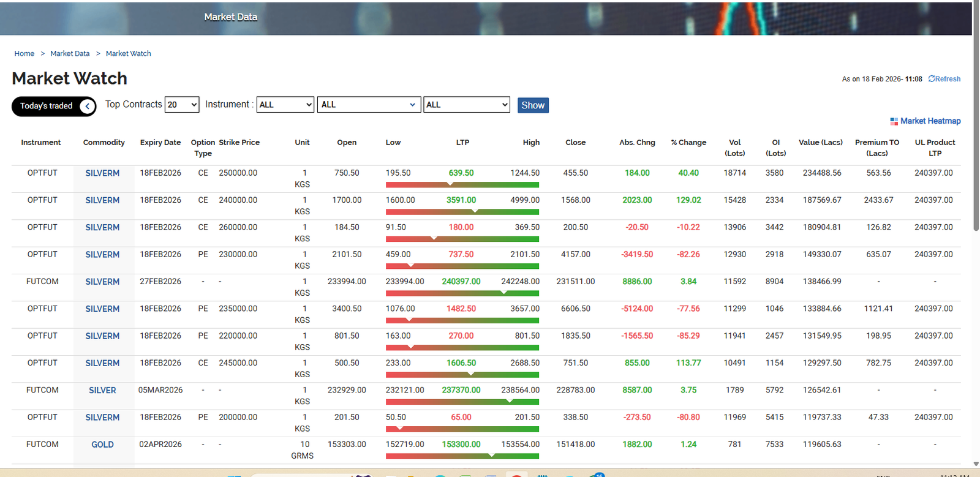
Task: Open SILVER 05MAR2026 commodity link
Action: [102, 390]
